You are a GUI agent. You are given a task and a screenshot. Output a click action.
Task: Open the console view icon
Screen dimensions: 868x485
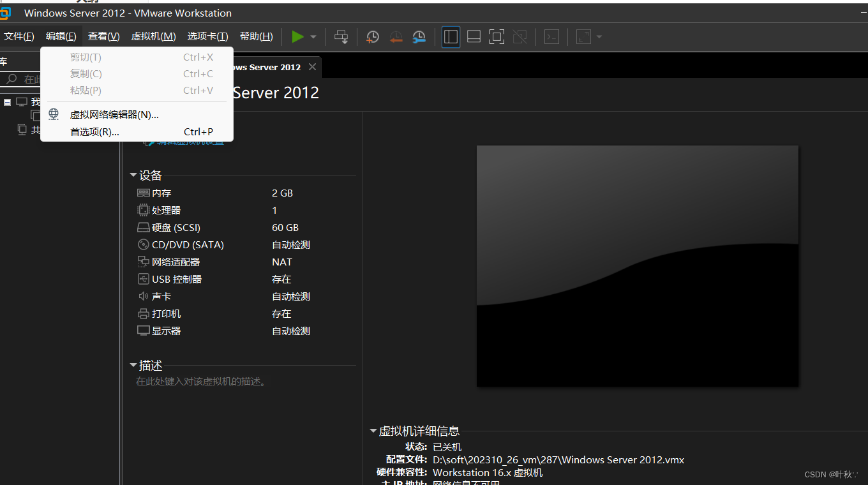pos(551,37)
